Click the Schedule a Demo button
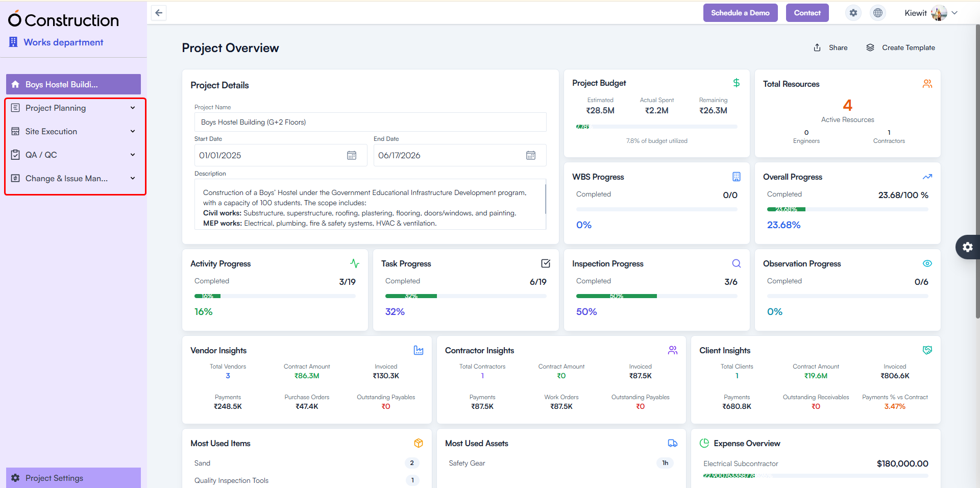 pos(740,13)
